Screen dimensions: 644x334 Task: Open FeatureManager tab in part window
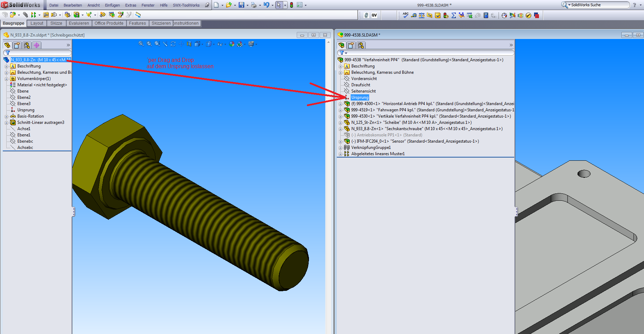7,45
